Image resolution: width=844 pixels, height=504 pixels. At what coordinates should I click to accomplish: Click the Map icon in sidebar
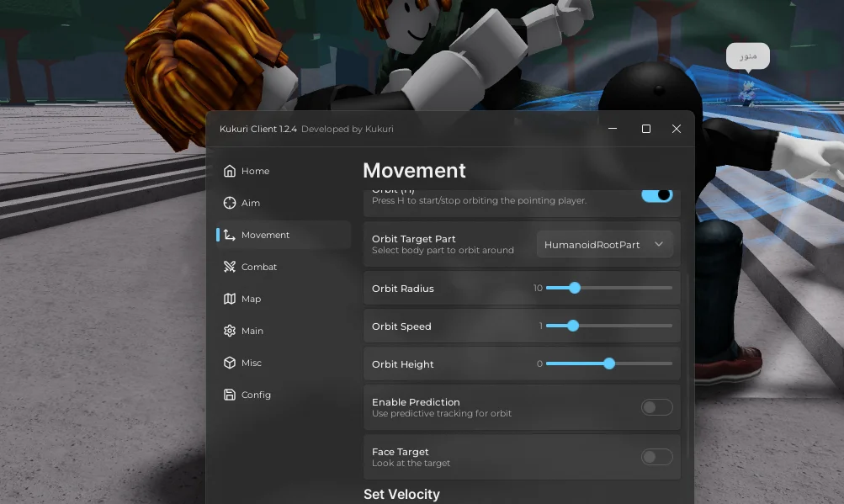coord(230,299)
